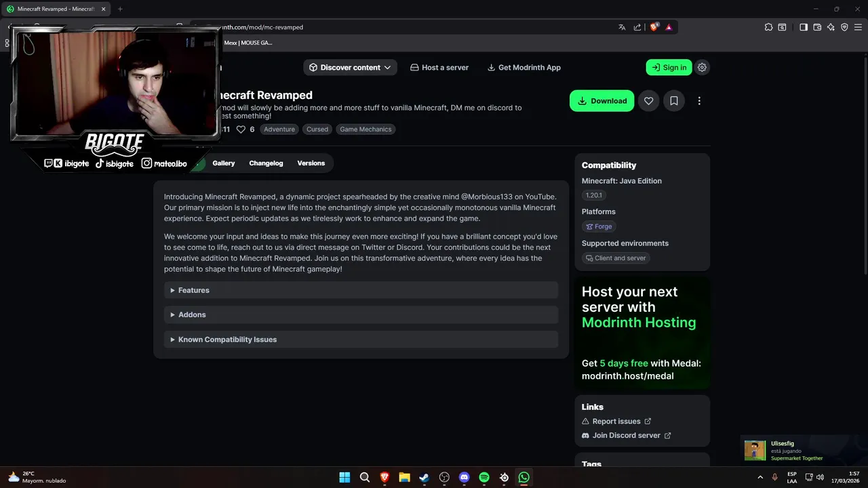This screenshot has height=488, width=868.
Task: Open SteelSeries app from the taskbar
Action: point(504,477)
